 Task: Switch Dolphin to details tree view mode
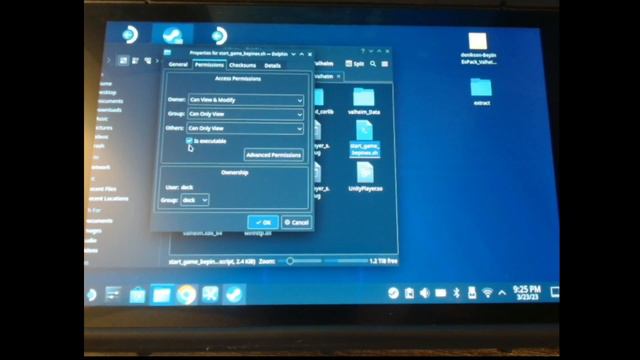(147, 61)
